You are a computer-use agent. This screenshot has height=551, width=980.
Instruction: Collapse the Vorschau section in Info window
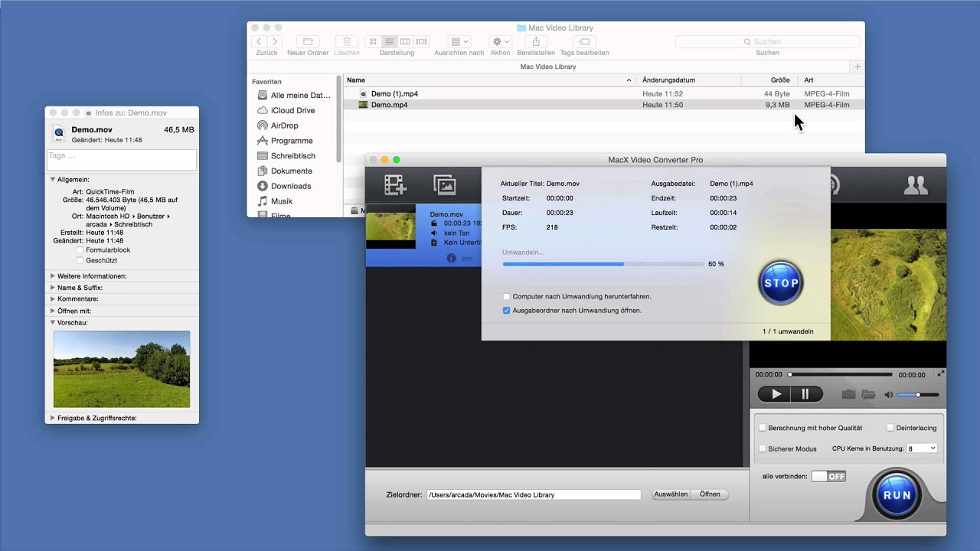tap(53, 323)
